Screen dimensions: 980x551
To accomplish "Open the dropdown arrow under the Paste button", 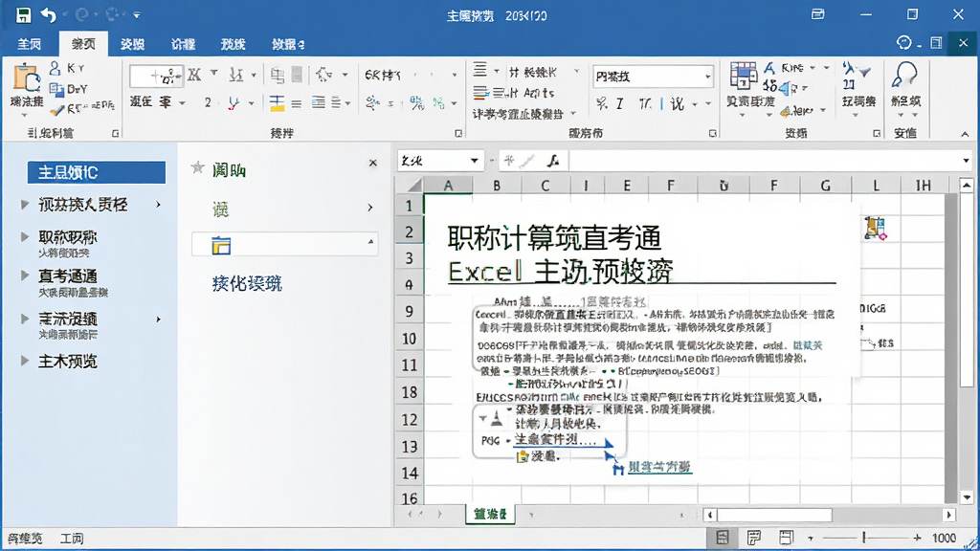I will 25,116.
